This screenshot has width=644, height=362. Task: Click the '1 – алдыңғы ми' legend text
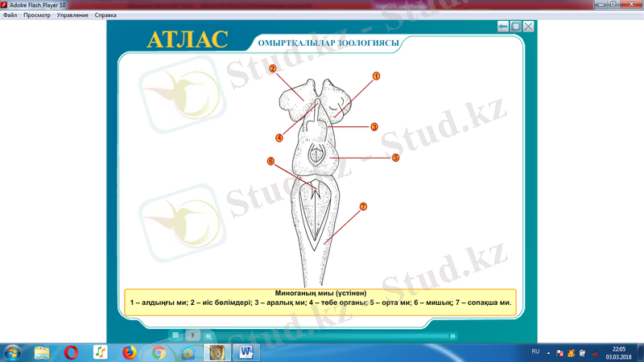tap(159, 302)
